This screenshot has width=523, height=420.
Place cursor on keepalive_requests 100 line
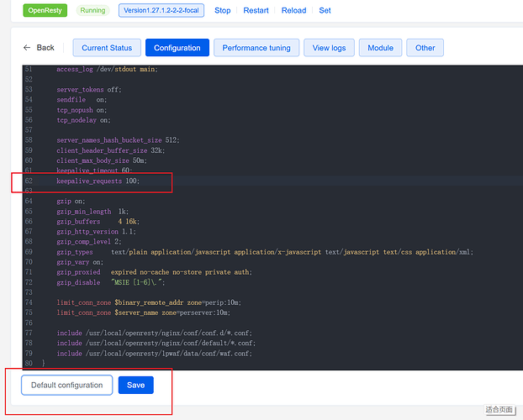tap(98, 181)
